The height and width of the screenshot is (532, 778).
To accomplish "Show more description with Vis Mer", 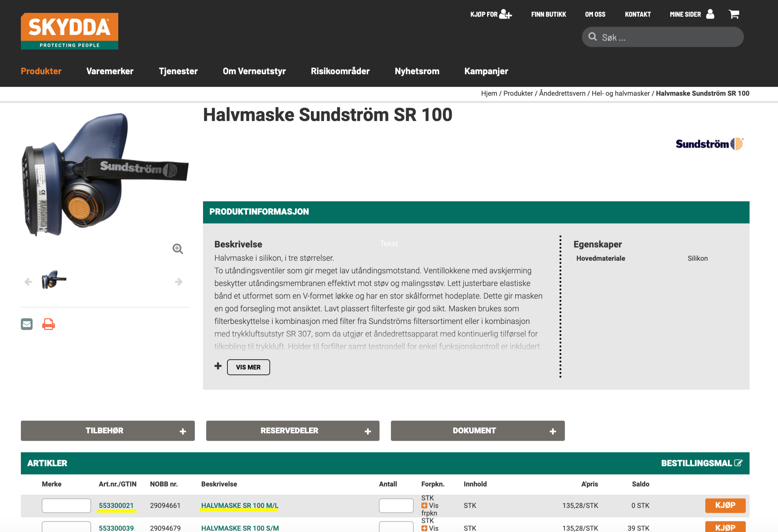I will 248,367.
